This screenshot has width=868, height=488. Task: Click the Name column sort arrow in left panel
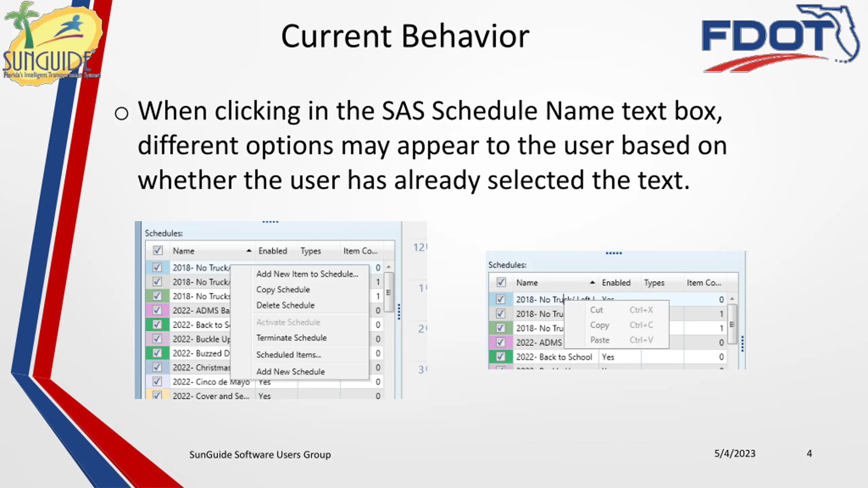249,251
